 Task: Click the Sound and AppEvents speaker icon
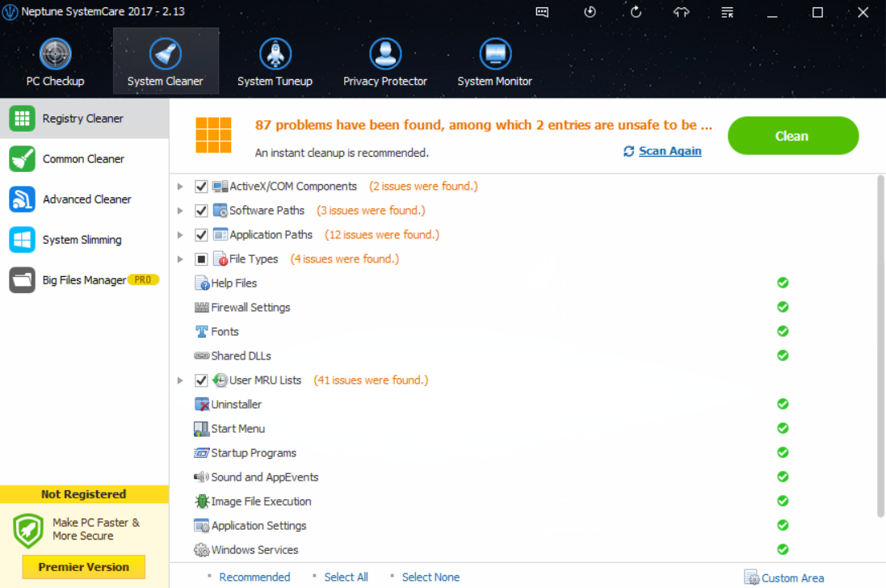201,477
